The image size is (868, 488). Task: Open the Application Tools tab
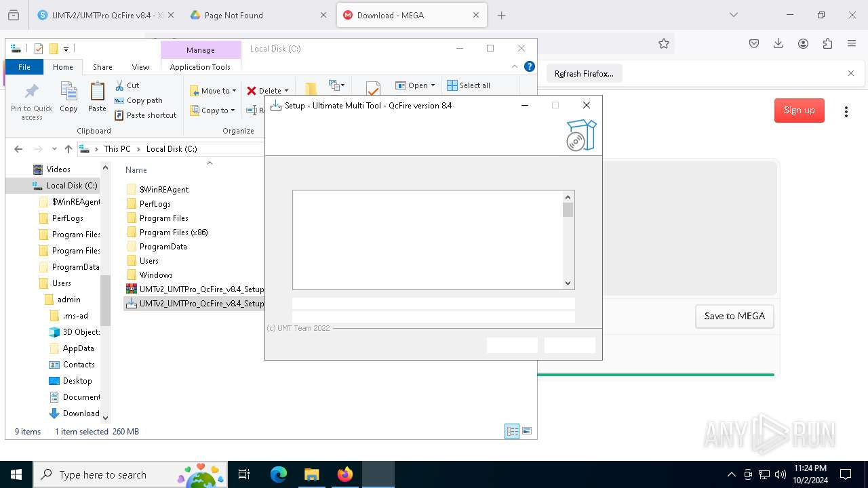(x=200, y=67)
